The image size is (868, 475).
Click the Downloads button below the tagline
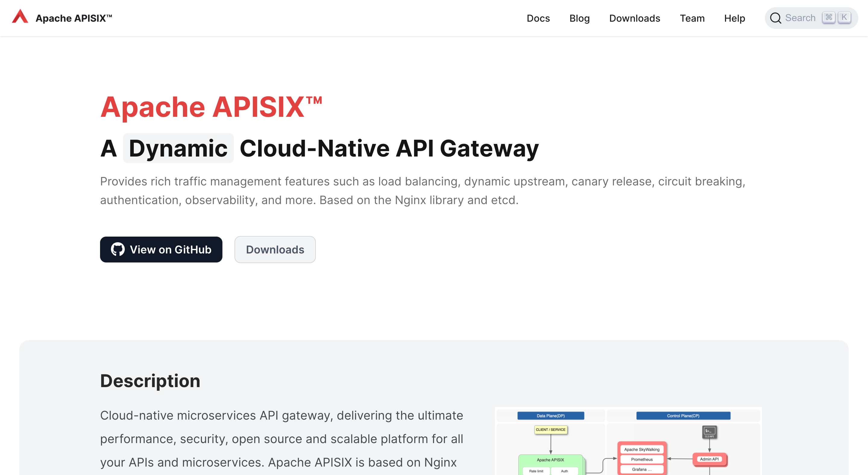click(275, 249)
